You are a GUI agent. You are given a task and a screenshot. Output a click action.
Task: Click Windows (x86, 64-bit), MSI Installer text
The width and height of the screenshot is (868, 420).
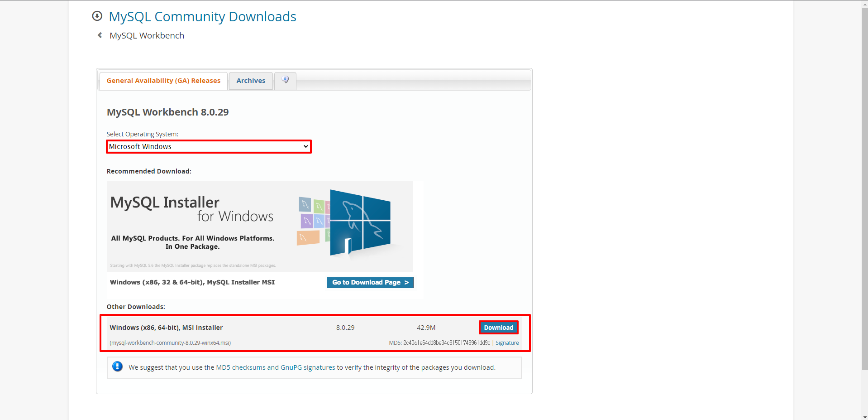(x=166, y=328)
